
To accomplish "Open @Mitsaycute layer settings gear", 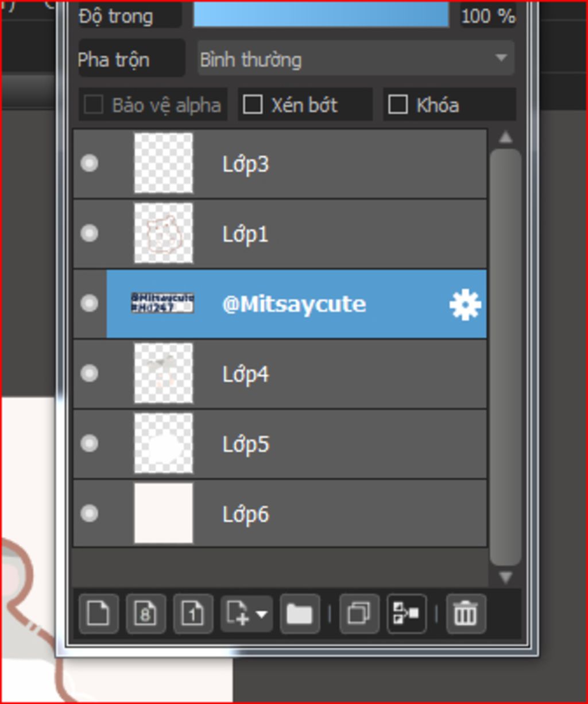I will pos(465,304).
